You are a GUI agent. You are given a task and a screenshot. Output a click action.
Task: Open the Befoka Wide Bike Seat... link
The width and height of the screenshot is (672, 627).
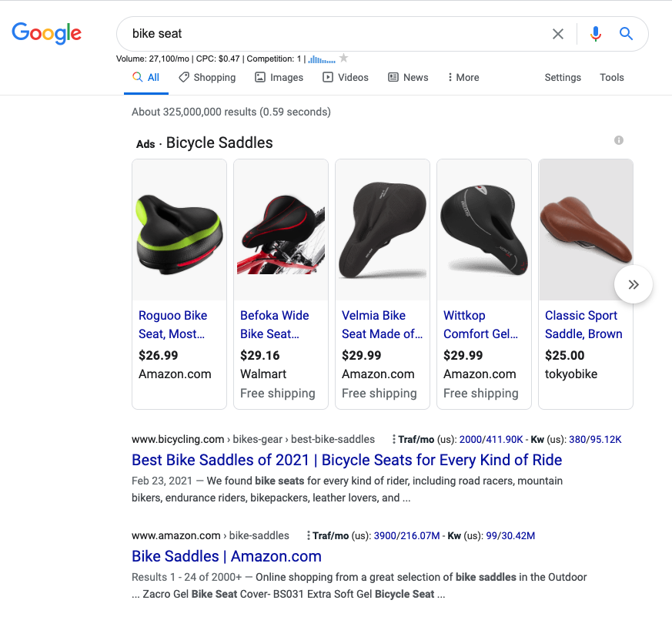[274, 324]
